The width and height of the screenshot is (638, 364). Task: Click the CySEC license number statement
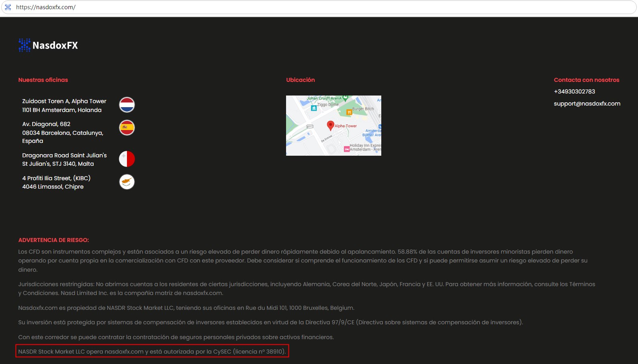coord(152,352)
